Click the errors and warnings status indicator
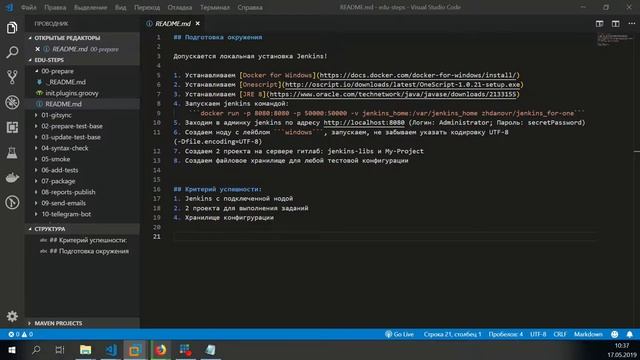Screen dimensions: 640x360 coord(20,334)
